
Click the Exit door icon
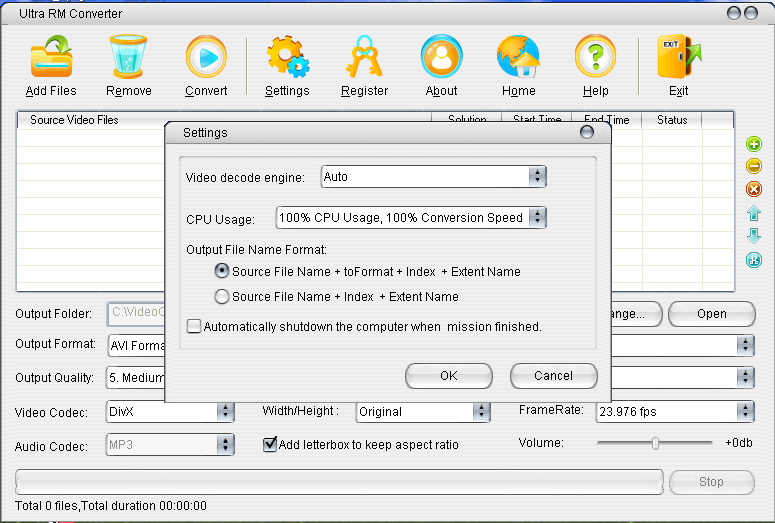(678, 58)
